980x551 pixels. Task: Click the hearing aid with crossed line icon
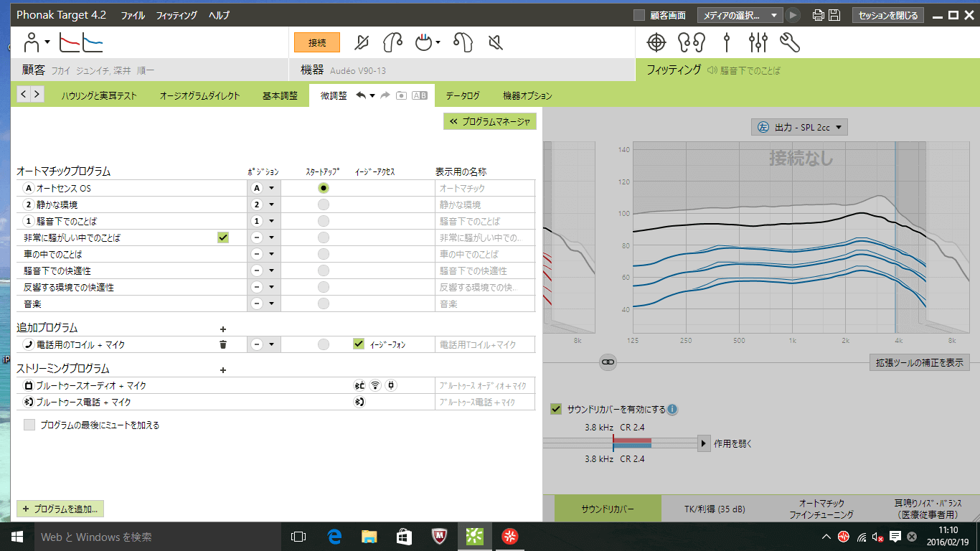362,43
